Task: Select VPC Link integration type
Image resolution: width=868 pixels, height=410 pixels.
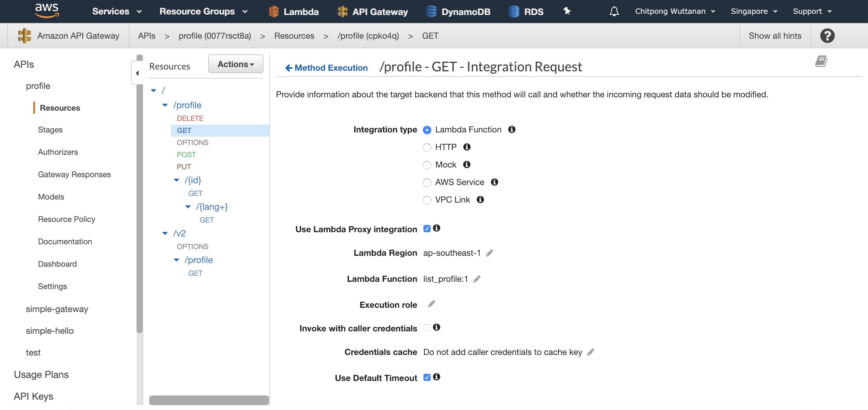Action: 427,200
